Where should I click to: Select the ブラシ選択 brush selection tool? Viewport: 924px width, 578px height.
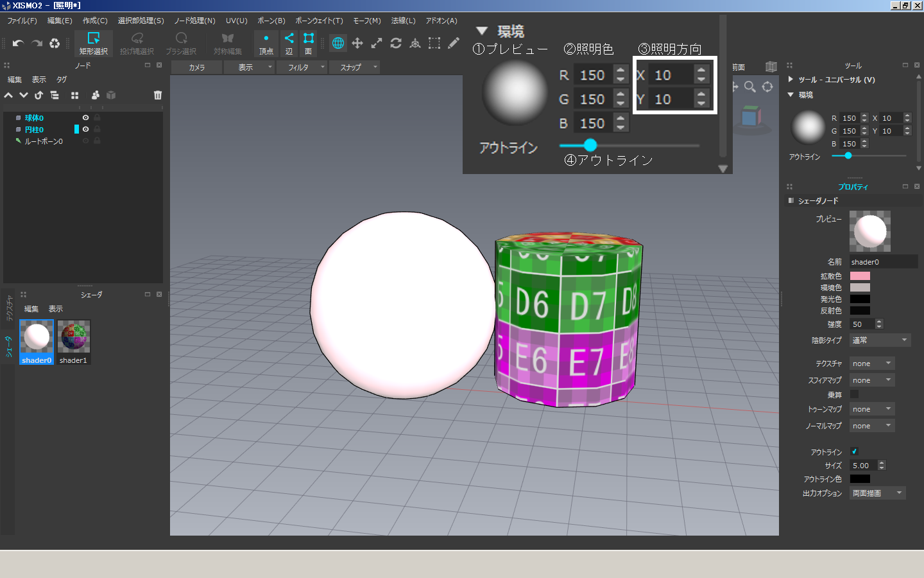[x=181, y=44]
